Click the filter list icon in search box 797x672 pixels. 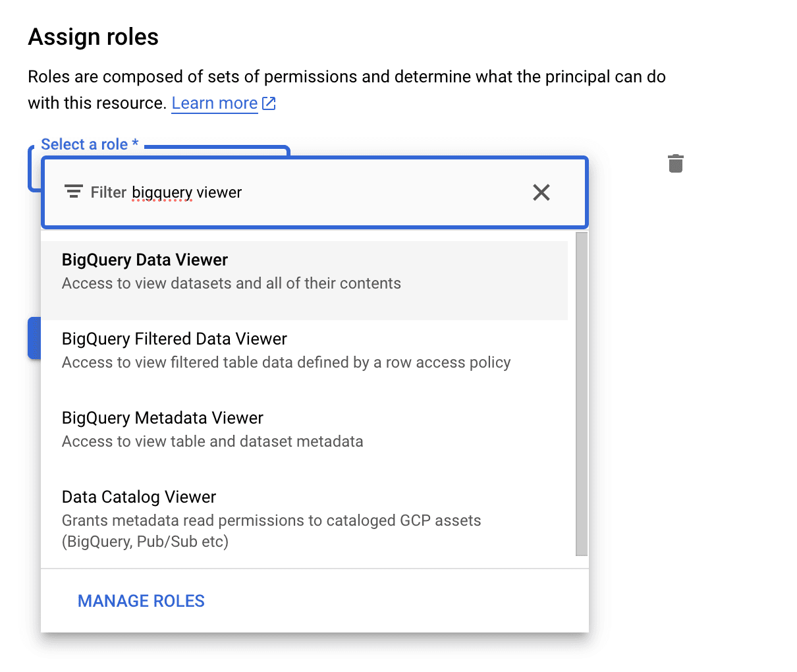73,192
